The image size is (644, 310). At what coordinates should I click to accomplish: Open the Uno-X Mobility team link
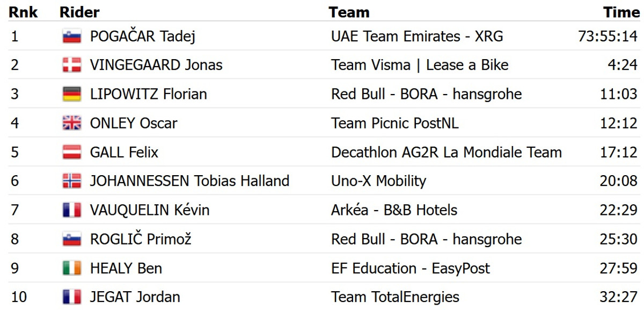[x=378, y=181]
